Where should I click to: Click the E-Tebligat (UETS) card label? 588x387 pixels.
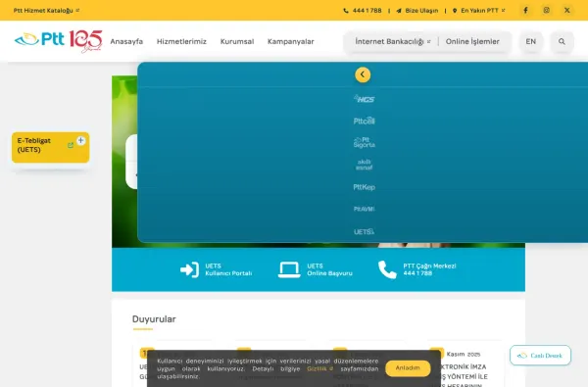33,145
